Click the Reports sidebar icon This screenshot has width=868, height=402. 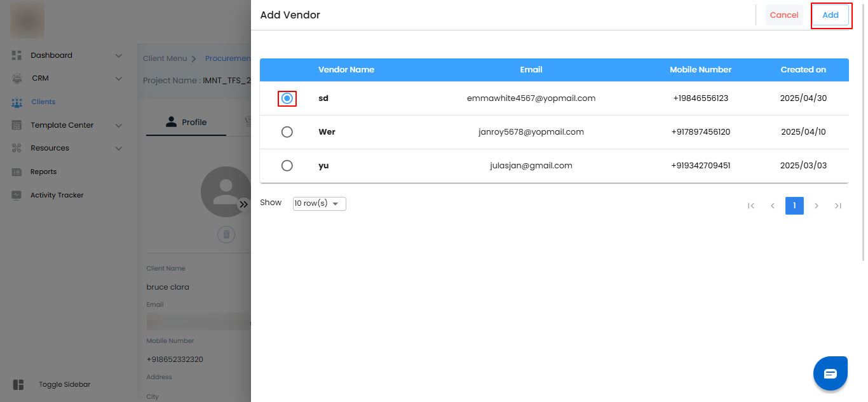[17, 171]
